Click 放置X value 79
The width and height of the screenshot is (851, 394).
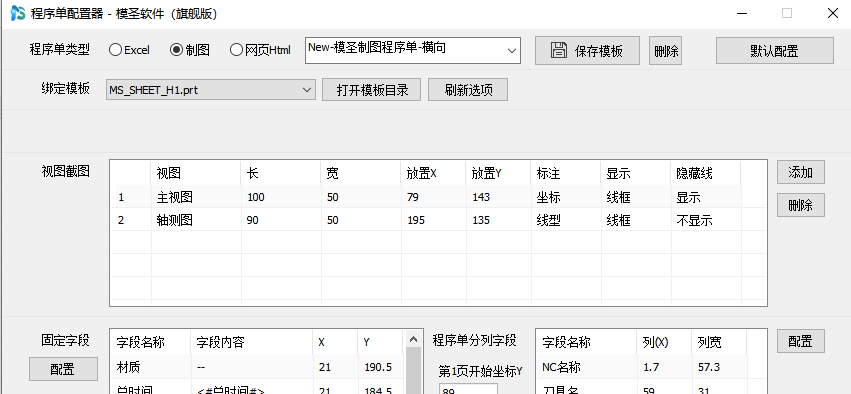[x=433, y=197]
